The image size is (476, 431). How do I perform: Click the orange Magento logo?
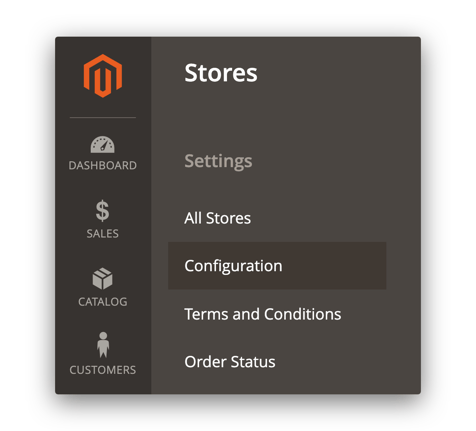click(103, 76)
